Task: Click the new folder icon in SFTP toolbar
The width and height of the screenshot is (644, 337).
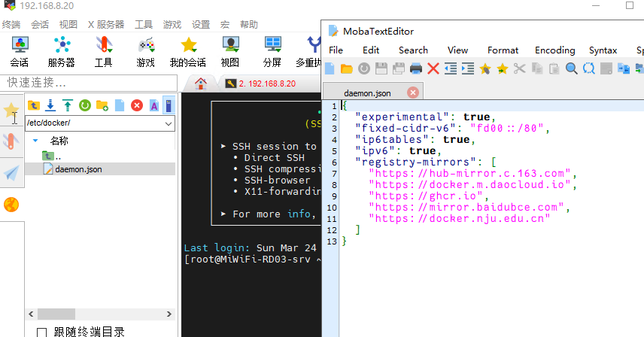Action: tap(102, 105)
